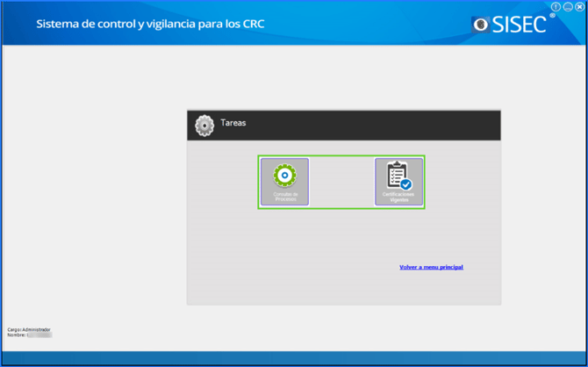Click Sistema de control y vigilancia heading

150,25
